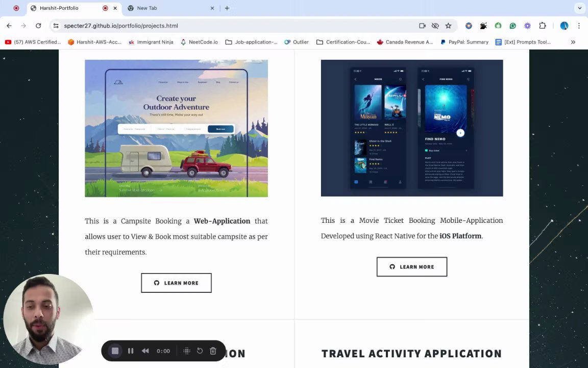
Task: Open the Canada Revenue A bookmark
Action: coord(405,42)
